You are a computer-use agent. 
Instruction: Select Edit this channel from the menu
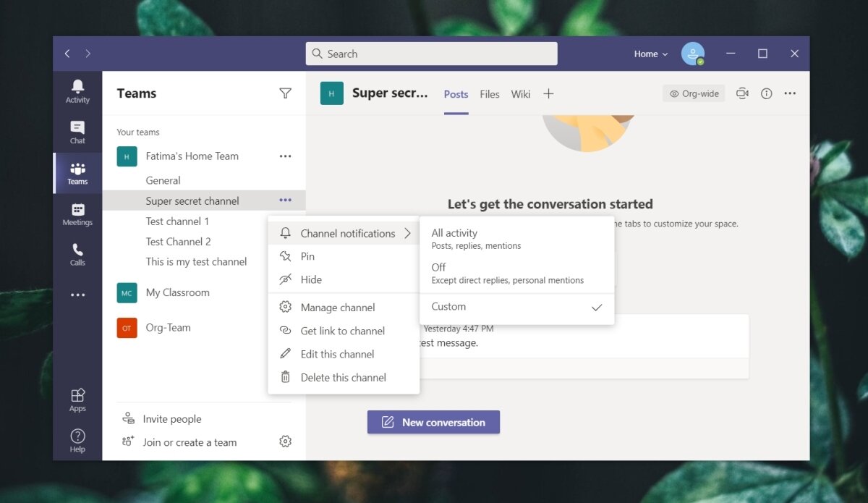coord(338,354)
